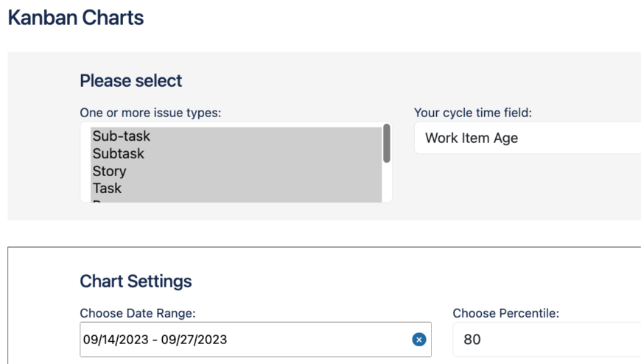Image resolution: width=641 pixels, height=364 pixels.
Task: Select Story in the issue types list
Action: 110,171
